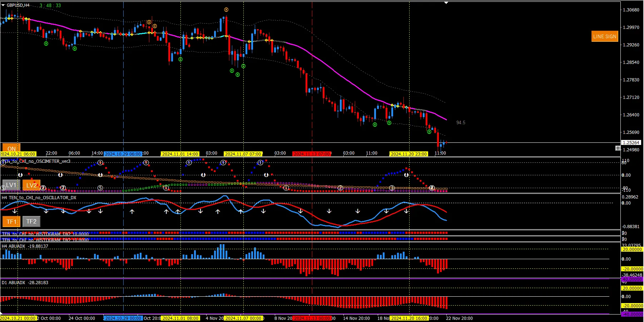This screenshot has width=644, height=322.
Task: Click the 1.28540 price scale value
Action: (x=631, y=62)
